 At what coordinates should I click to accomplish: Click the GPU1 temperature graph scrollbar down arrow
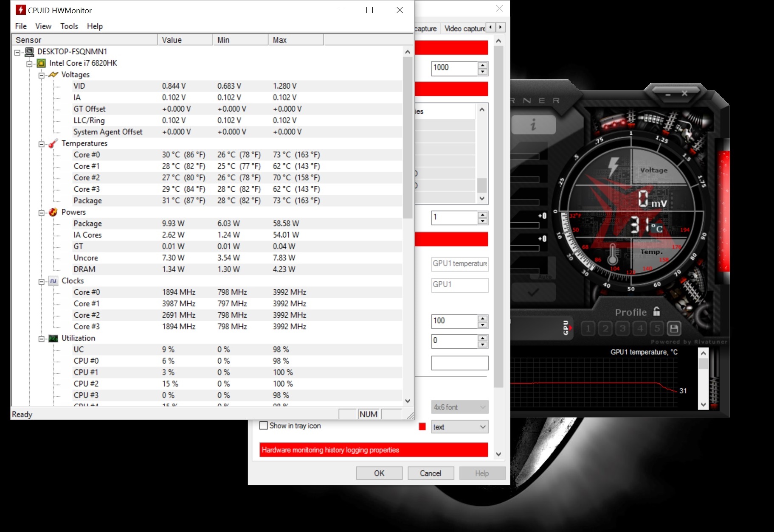(704, 404)
